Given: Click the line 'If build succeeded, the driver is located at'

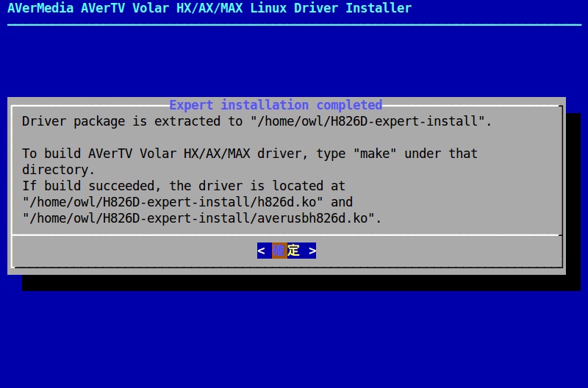Looking at the screenshot, I should [x=184, y=186].
